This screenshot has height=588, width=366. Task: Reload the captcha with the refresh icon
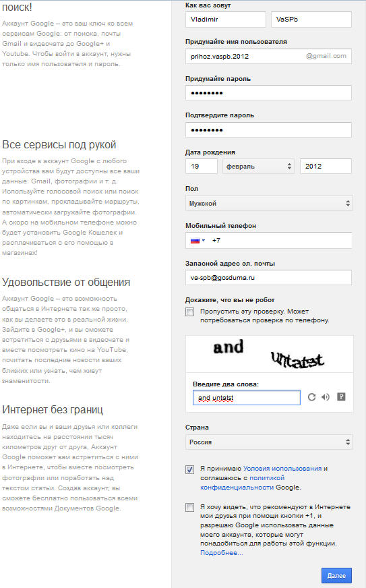tap(311, 396)
